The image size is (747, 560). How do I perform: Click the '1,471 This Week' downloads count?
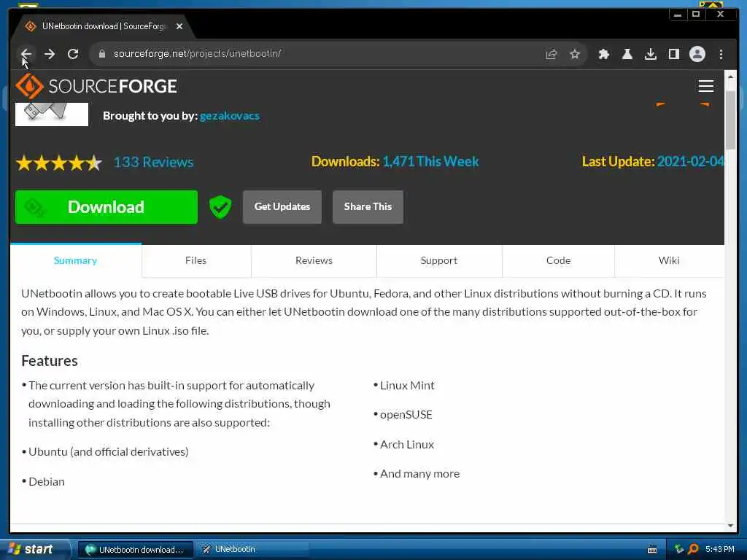[430, 161]
